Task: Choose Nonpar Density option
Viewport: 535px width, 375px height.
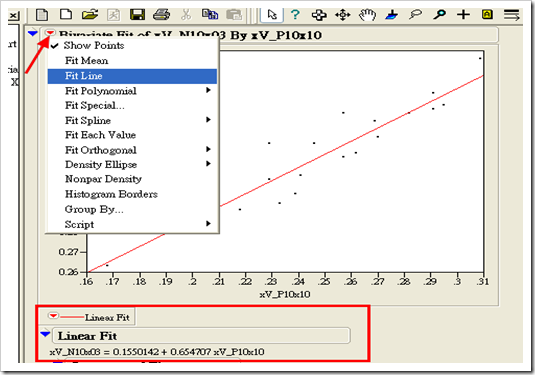Action: 132,179
